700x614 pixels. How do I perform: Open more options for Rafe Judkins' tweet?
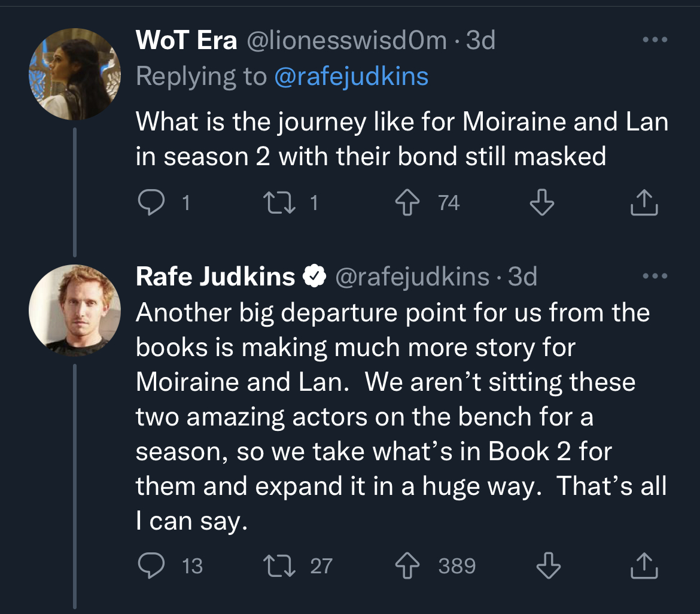(655, 276)
